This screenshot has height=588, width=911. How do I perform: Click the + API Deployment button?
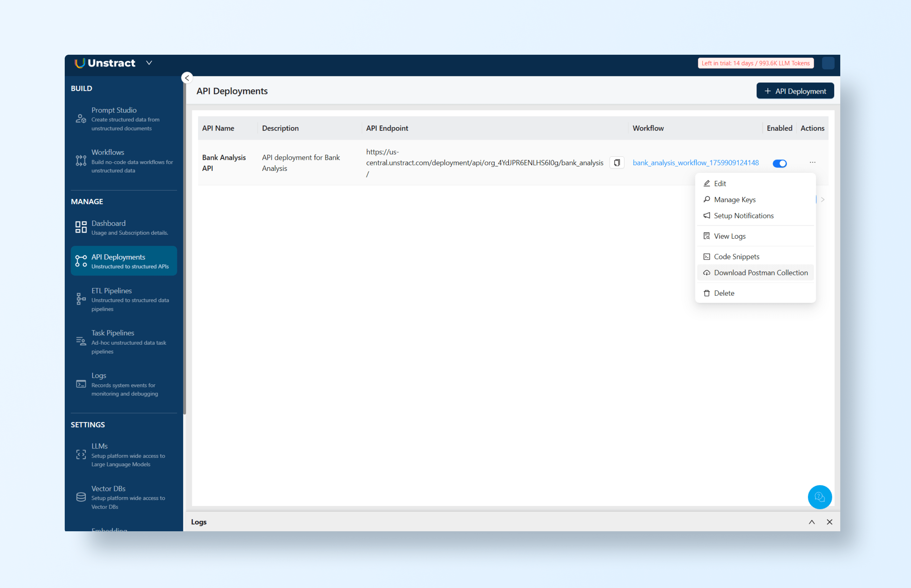795,91
